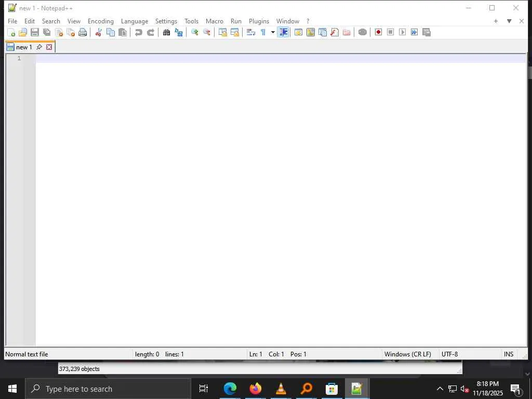
Task: Click the macro Playback button
Action: 403,32
